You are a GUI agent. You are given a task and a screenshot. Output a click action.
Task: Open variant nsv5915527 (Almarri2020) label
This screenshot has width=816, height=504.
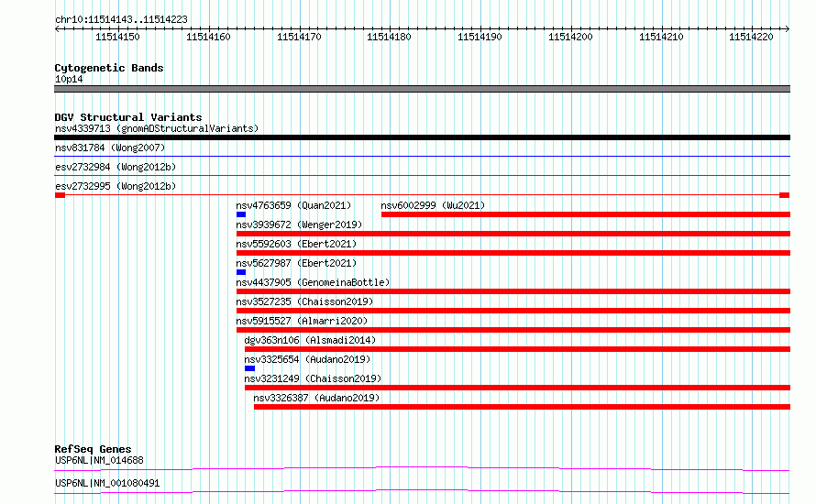coord(302,321)
